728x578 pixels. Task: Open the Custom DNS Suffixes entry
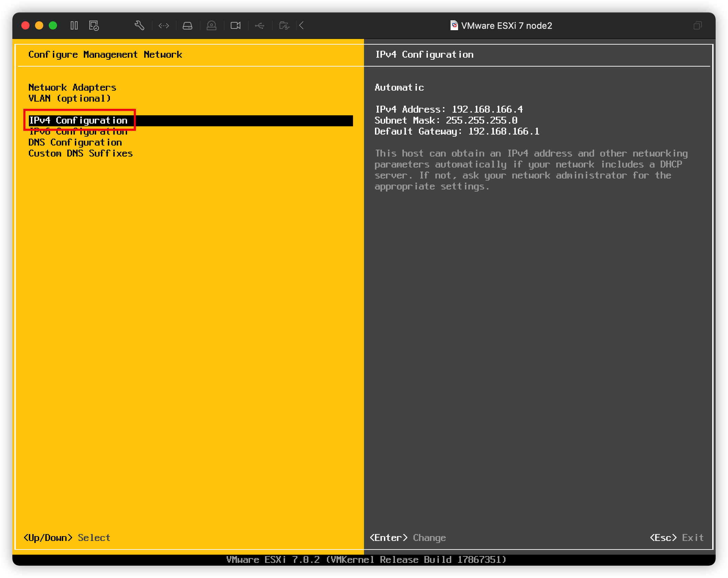coord(80,153)
